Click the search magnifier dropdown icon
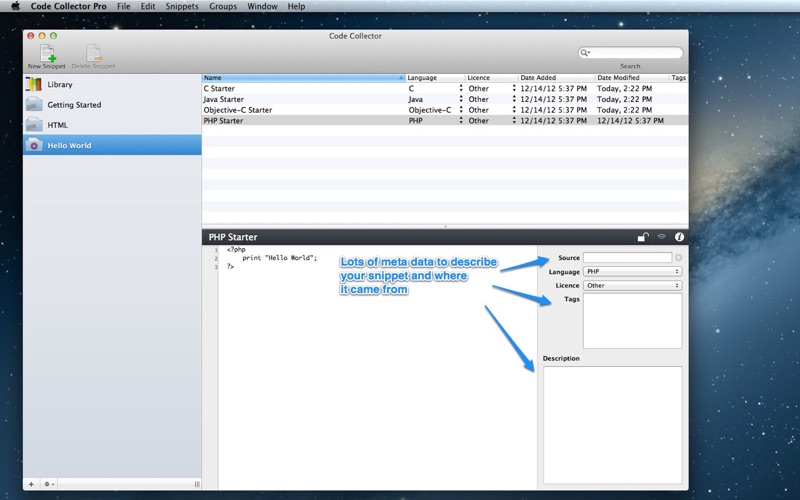Viewport: 800px width, 500px height. point(585,53)
